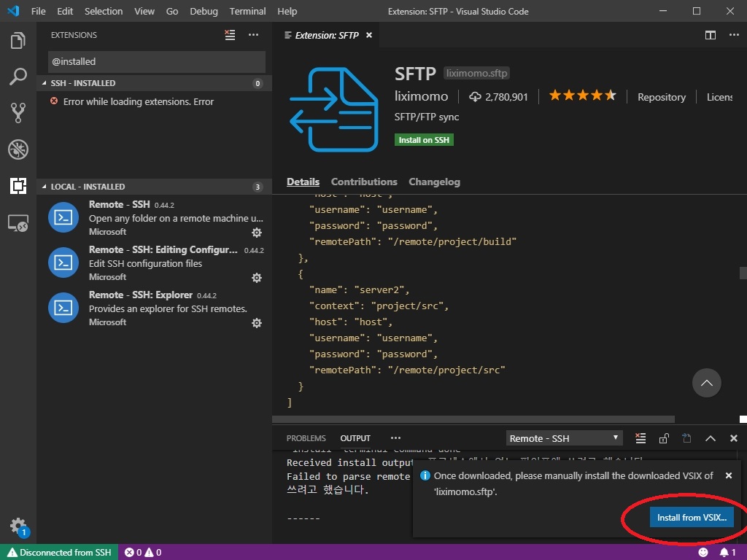Open Extensions panel more actions menu

(x=253, y=35)
